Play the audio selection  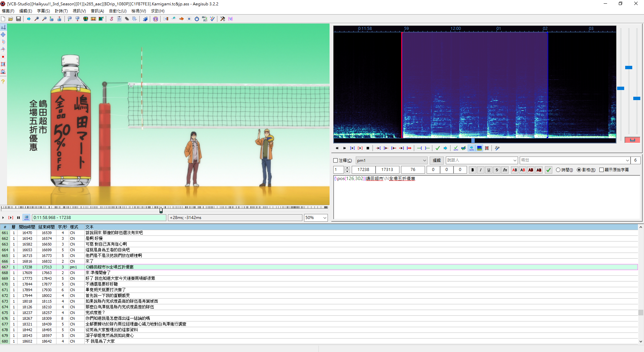click(x=352, y=148)
